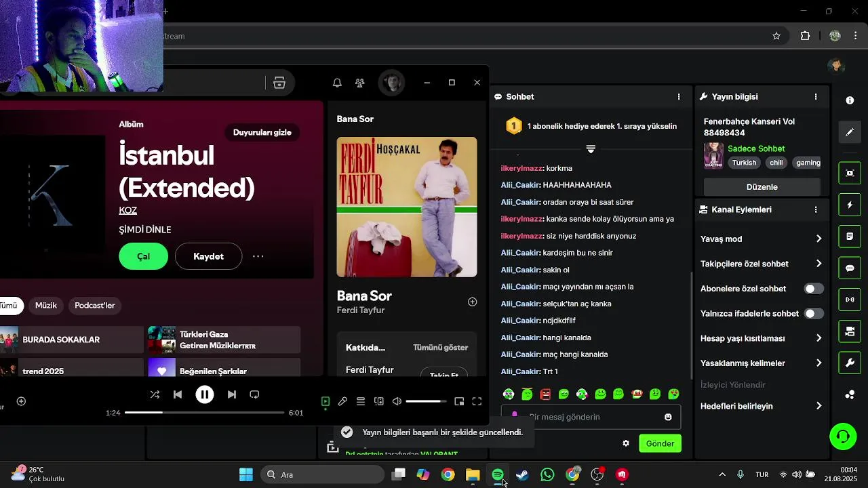
Task: Expand Hedefleri belirleyin option
Action: pos(762,406)
